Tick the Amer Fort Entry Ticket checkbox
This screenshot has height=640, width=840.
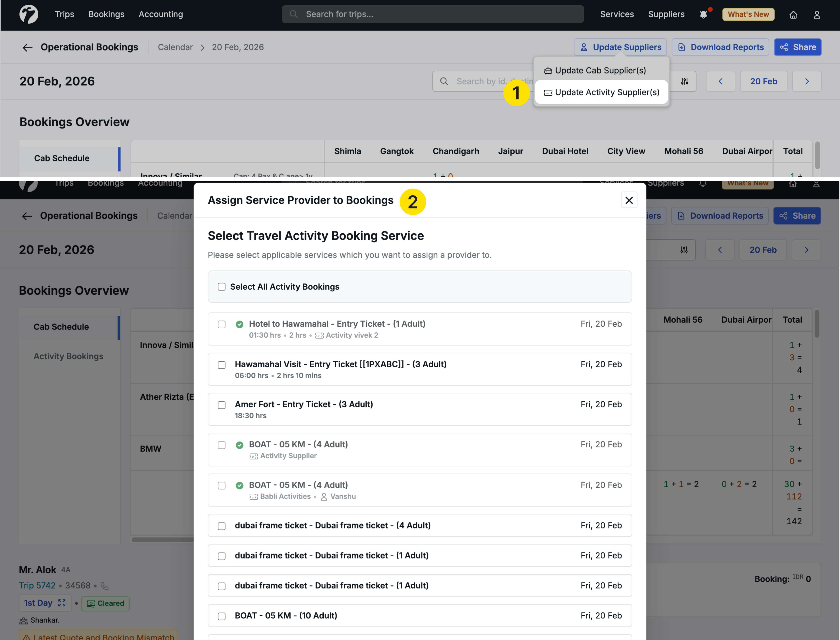(x=222, y=405)
